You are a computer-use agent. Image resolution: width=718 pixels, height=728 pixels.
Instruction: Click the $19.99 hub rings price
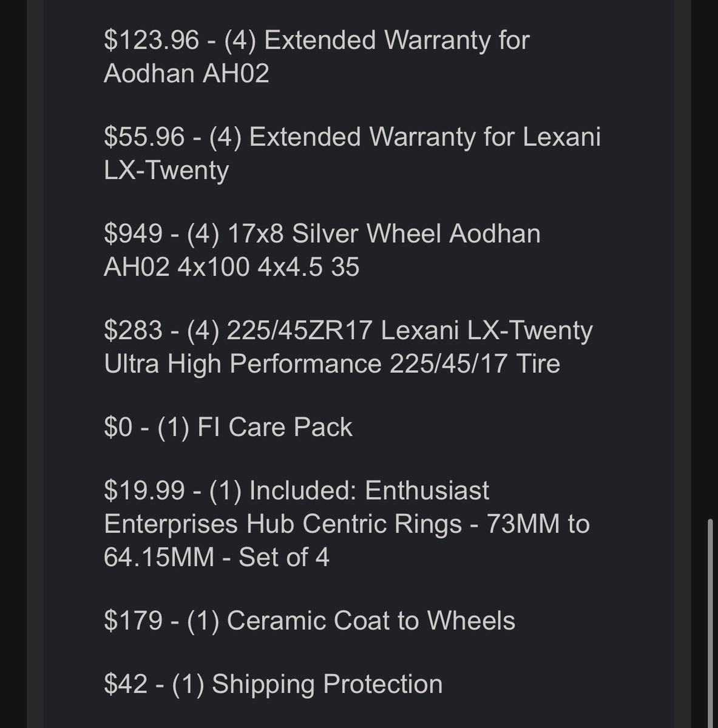point(144,491)
